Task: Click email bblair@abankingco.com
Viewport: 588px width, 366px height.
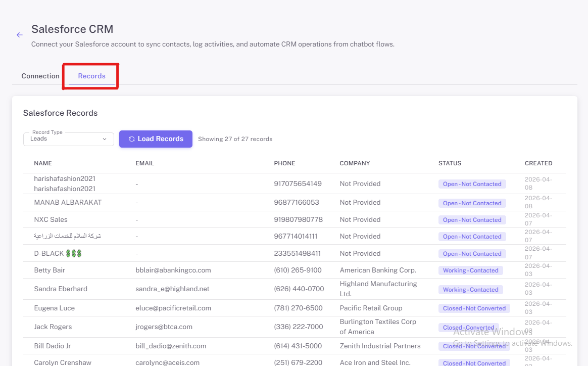Action: (x=173, y=270)
